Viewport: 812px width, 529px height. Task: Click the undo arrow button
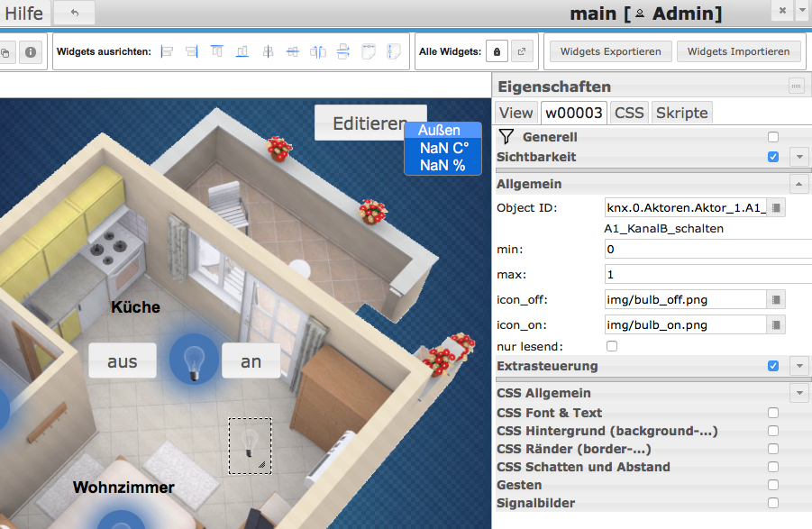point(74,13)
